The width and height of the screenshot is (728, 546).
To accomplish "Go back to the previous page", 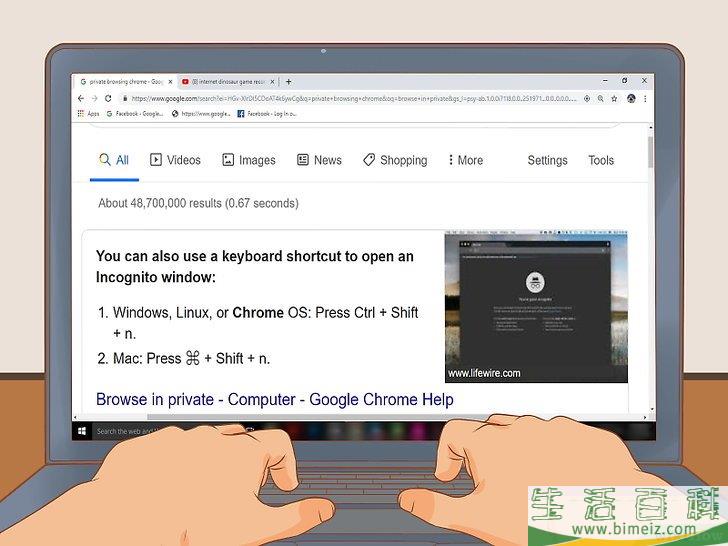I will coord(81,98).
